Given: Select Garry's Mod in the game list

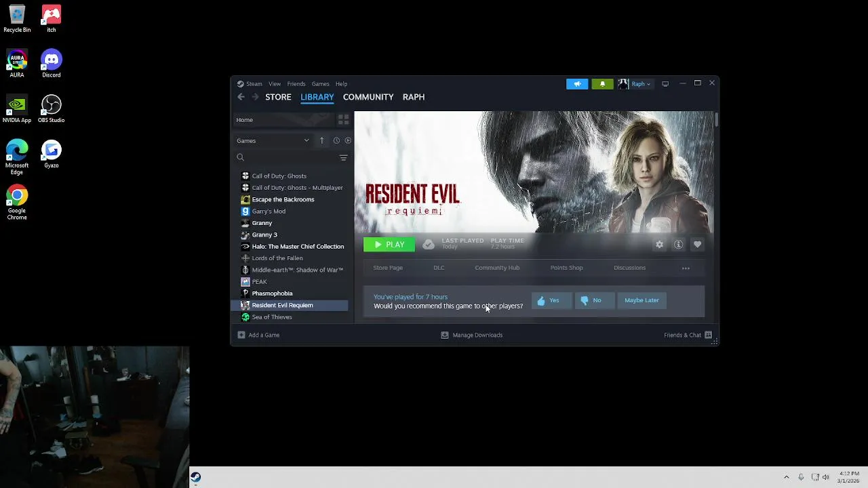Looking at the screenshot, I should 291,211.
